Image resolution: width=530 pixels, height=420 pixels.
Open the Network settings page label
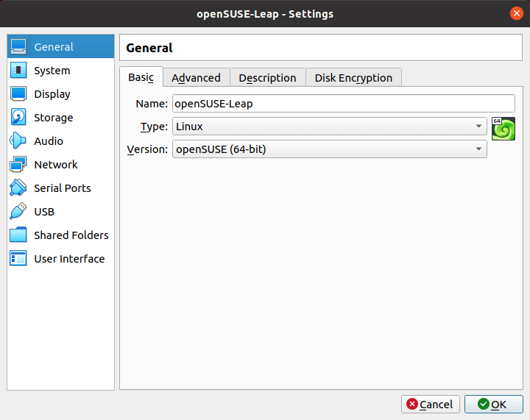[56, 165]
